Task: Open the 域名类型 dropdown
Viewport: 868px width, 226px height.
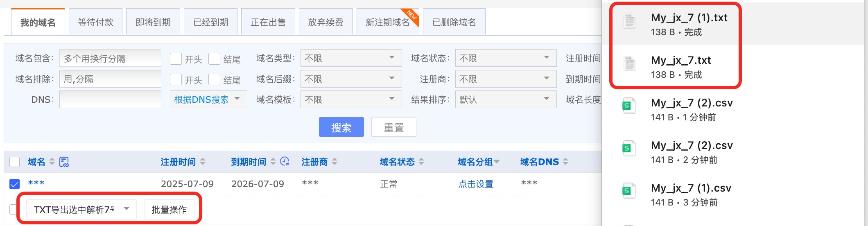Action: [350, 58]
